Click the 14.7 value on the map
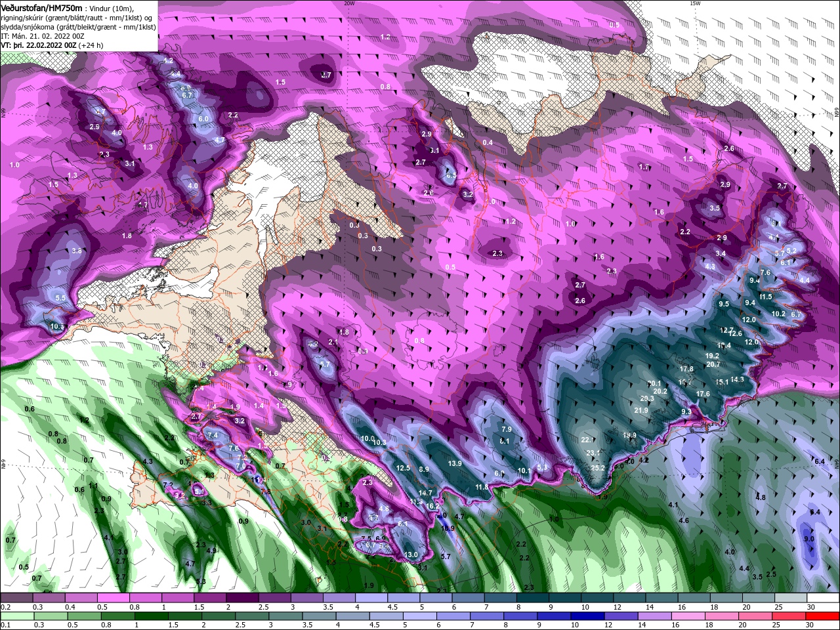840x630 pixels. point(425,493)
